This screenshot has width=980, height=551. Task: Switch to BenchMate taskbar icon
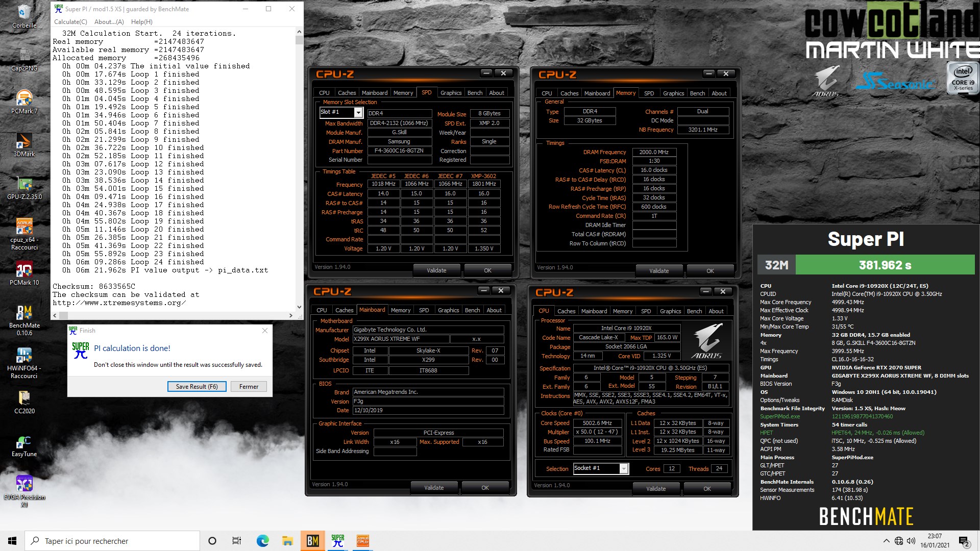click(x=312, y=541)
